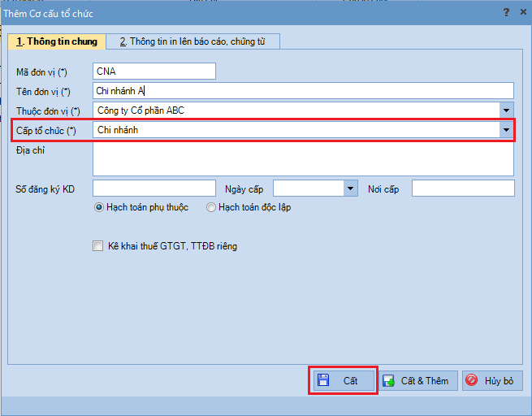Viewport: 532px width, 416px height.
Task: Focus the Số đăng ký KD field
Action: pos(154,188)
